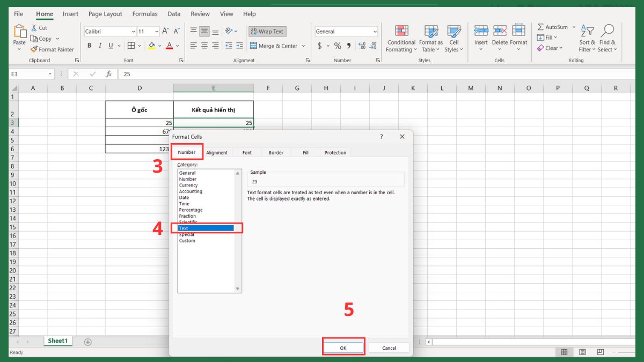Switch to the Alignment tab in Format Cells
Viewport: 644px width, 362px height.
coord(217,152)
